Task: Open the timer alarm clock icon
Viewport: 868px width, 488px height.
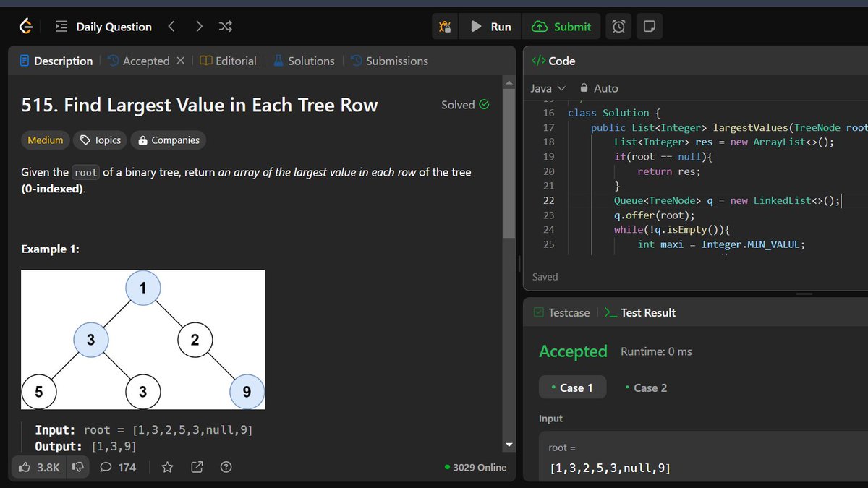Action: pos(619,27)
